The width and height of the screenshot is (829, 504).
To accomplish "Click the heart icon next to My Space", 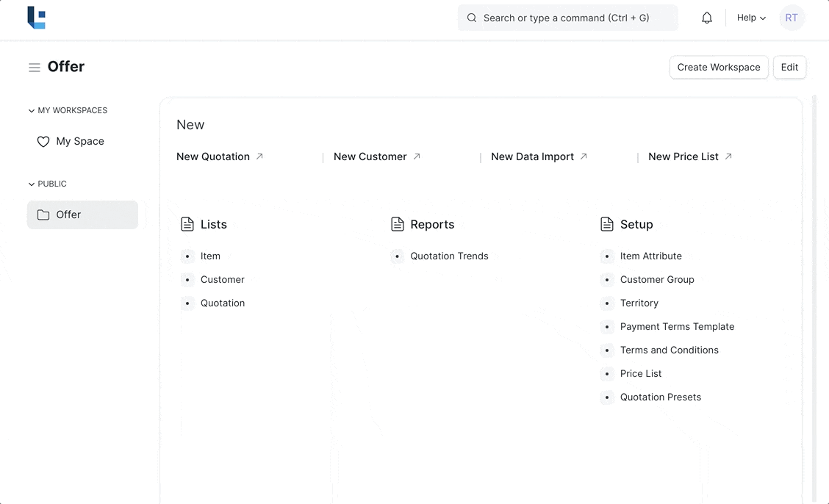I will pos(43,142).
